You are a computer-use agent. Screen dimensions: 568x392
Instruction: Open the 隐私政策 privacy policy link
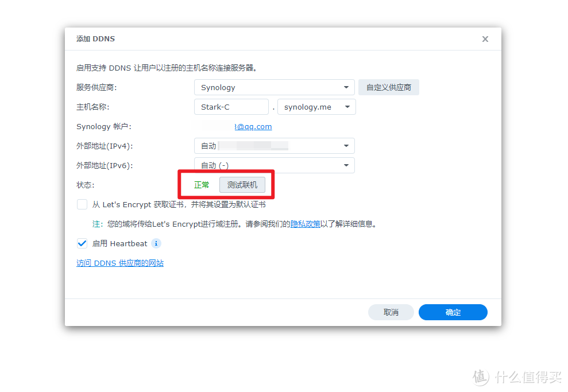coord(305,224)
